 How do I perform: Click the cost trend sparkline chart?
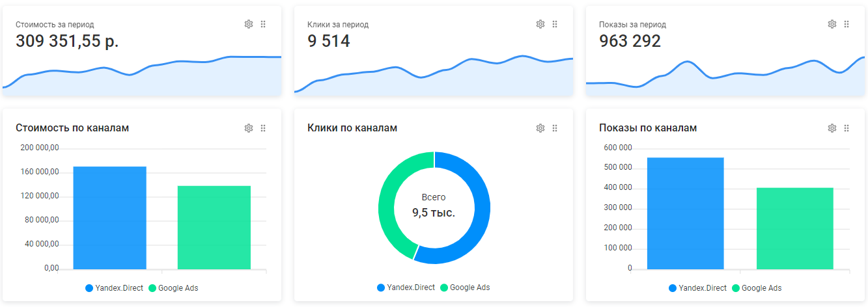(142, 75)
